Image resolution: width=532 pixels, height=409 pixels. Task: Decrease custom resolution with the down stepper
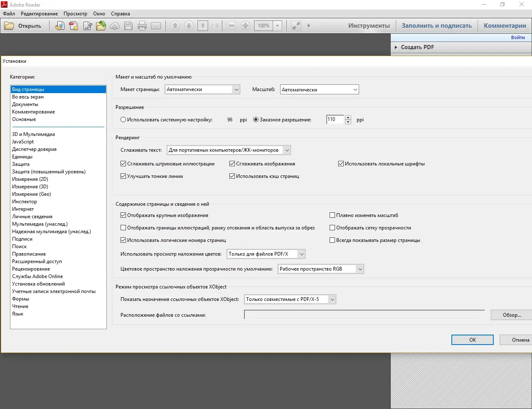348,122
